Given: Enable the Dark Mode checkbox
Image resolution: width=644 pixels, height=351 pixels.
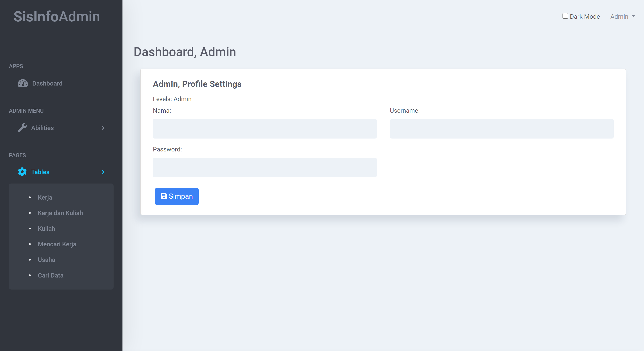Looking at the screenshot, I should click(x=565, y=16).
